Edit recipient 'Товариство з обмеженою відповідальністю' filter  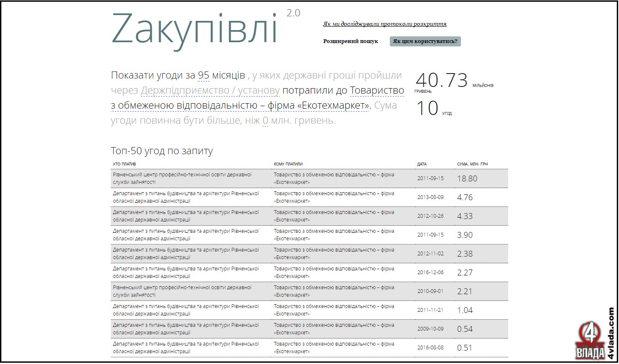pyautogui.click(x=258, y=98)
